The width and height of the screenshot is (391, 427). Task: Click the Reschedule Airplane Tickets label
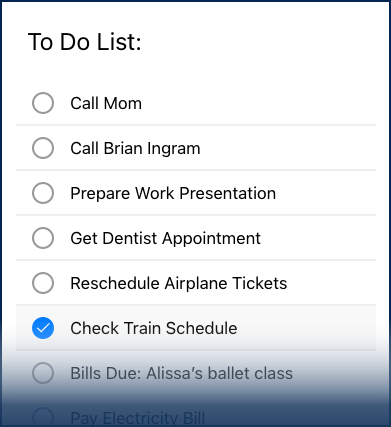coord(179,283)
